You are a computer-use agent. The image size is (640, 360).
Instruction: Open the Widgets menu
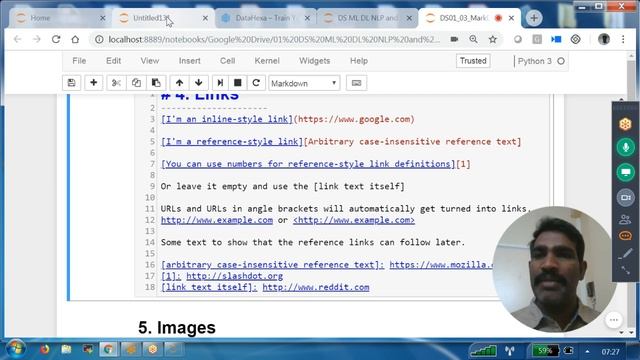[x=314, y=61]
